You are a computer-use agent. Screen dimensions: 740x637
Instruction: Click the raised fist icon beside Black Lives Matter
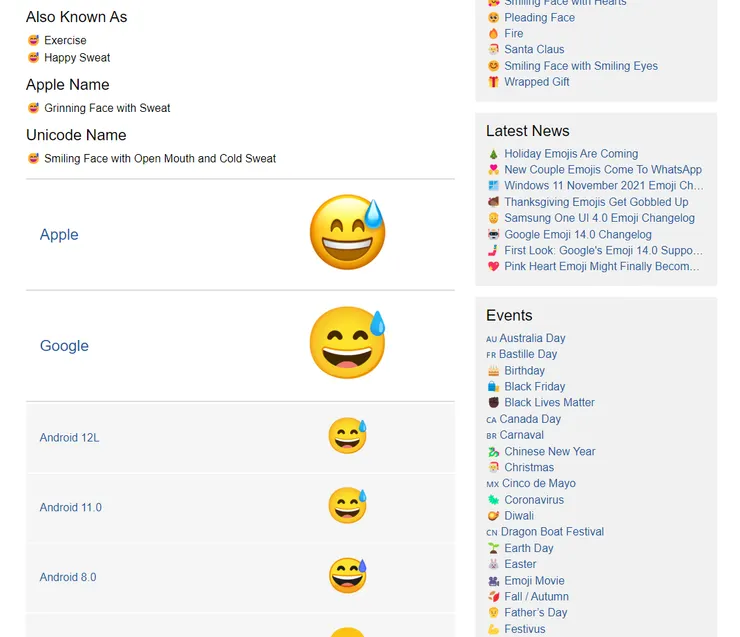click(x=493, y=403)
